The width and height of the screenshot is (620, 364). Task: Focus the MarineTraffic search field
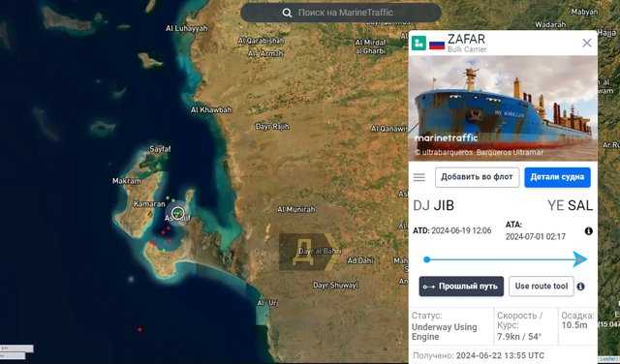click(x=341, y=13)
